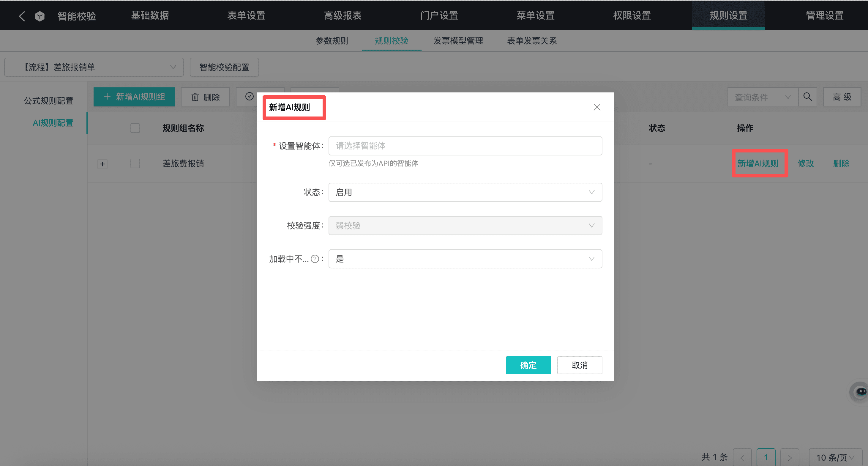
Task: Open the 10 条/页 page size dropdown
Action: (835, 457)
